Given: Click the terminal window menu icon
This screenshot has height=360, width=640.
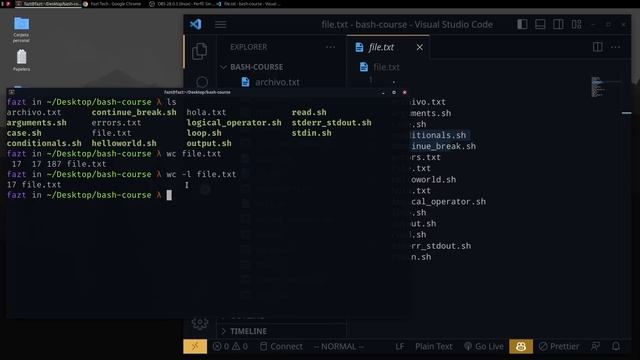Looking at the screenshot, I should tap(11, 92).
